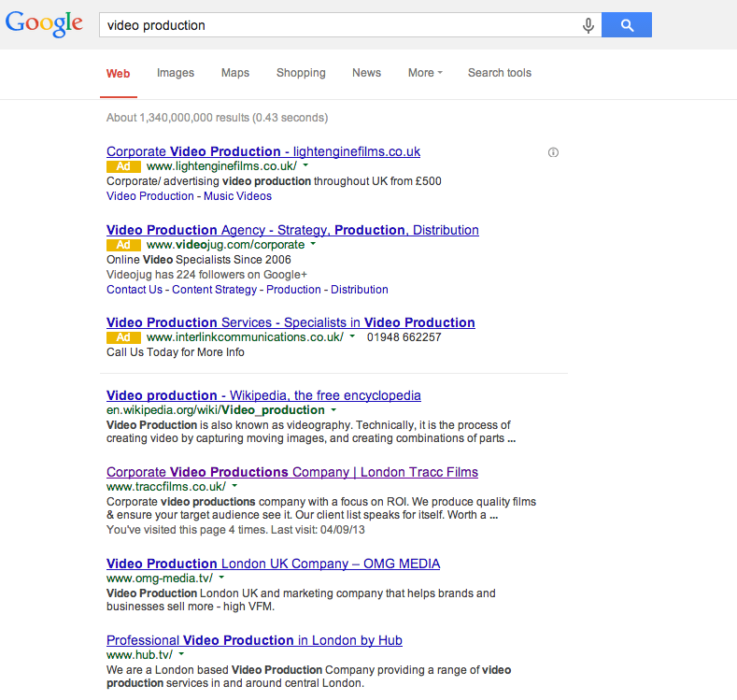This screenshot has height=700, width=737.
Task: Open the Contact Us sitelink
Action: (x=135, y=290)
